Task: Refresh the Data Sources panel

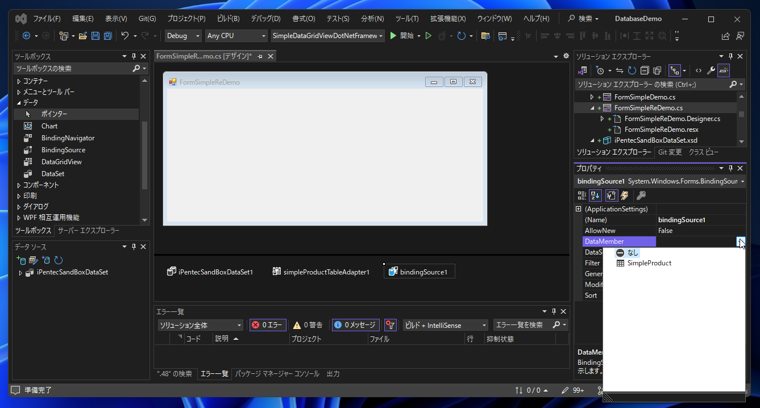Action: click(59, 260)
